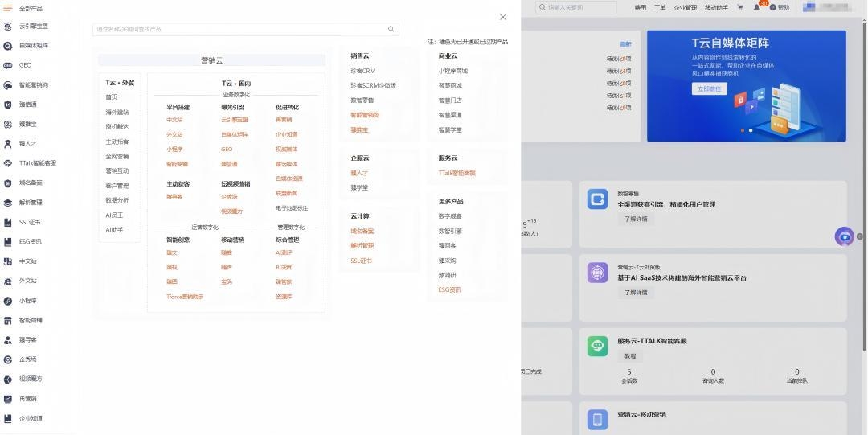
Task: Click the 刷新 link near the banner
Action: 625,44
